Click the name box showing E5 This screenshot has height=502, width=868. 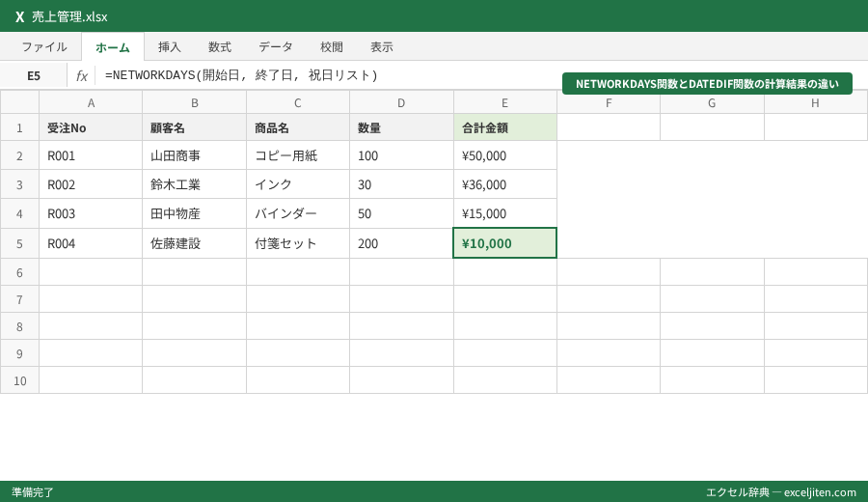coord(34,75)
